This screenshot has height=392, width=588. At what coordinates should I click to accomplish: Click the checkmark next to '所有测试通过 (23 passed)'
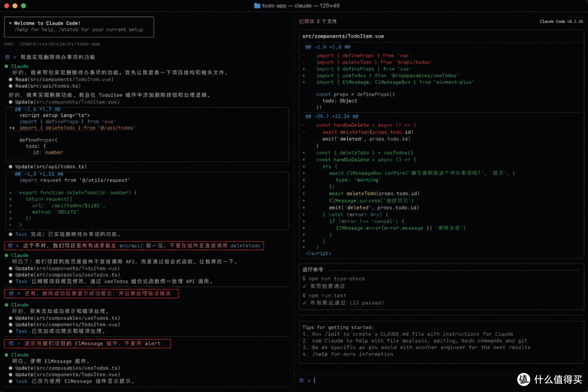[x=304, y=303]
